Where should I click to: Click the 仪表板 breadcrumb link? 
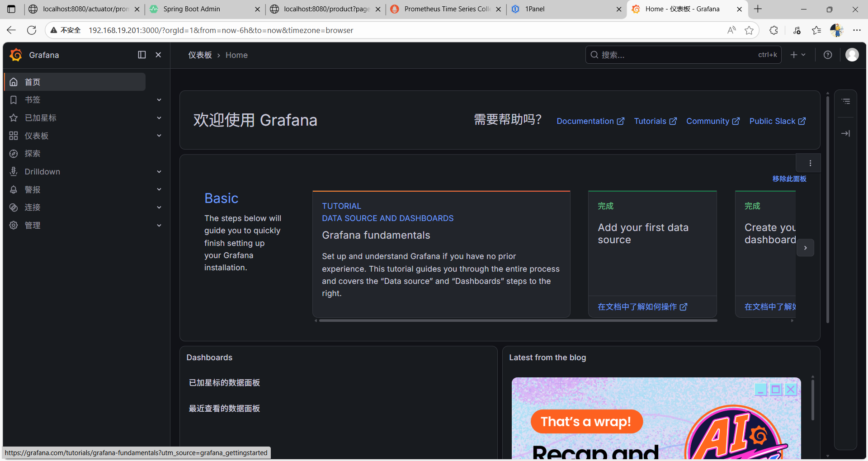[200, 55]
